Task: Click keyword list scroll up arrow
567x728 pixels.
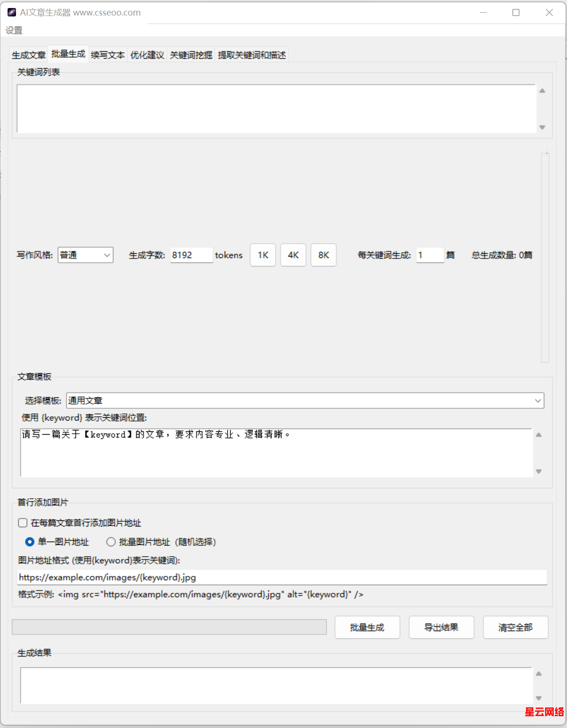Action: click(x=542, y=91)
